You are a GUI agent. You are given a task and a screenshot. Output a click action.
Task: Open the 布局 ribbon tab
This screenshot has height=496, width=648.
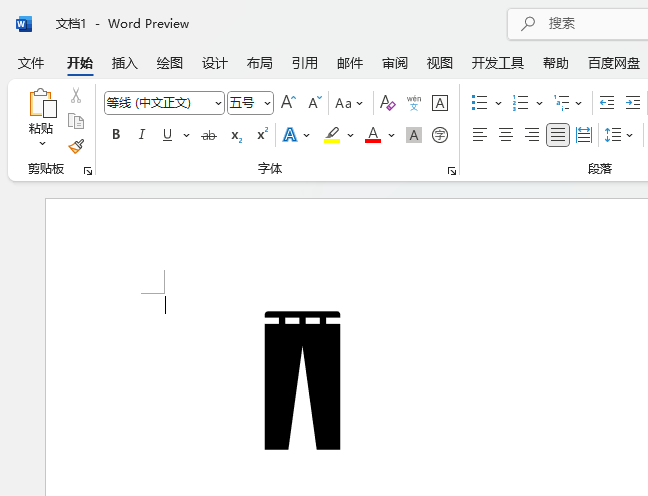click(x=259, y=63)
